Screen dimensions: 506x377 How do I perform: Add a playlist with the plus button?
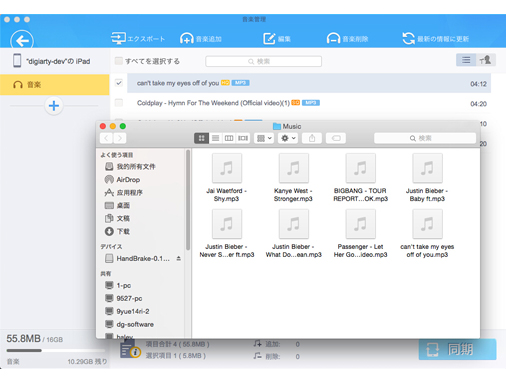(x=54, y=106)
